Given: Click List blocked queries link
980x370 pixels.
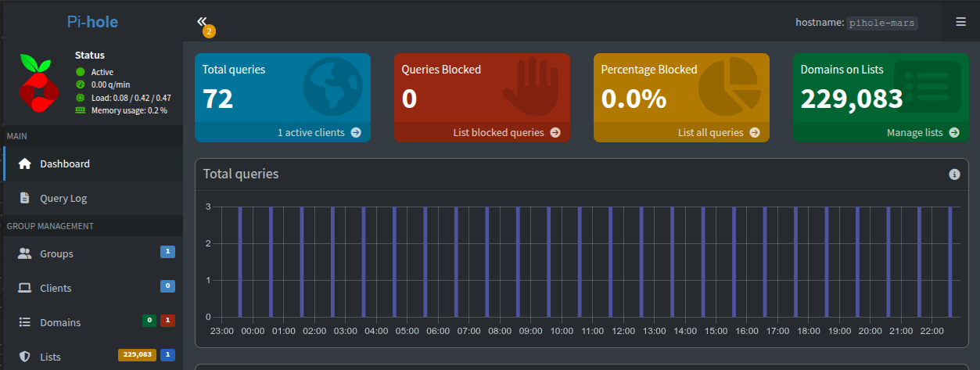Looking at the screenshot, I should [506, 132].
